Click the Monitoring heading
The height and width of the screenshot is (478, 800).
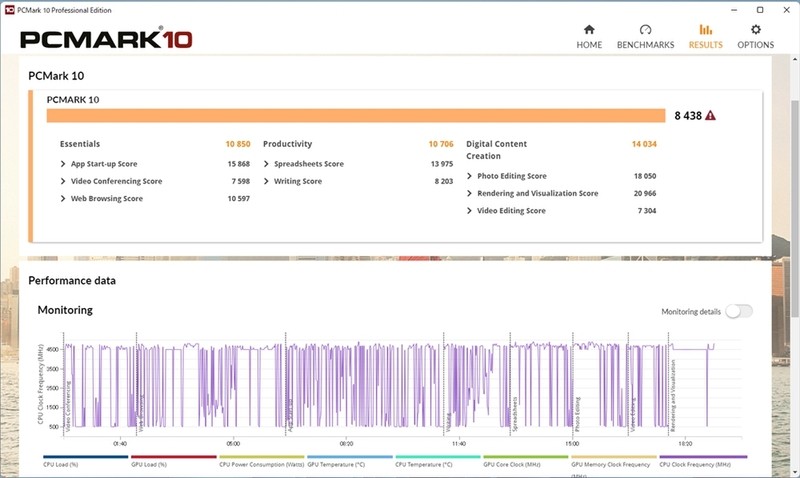(65, 310)
